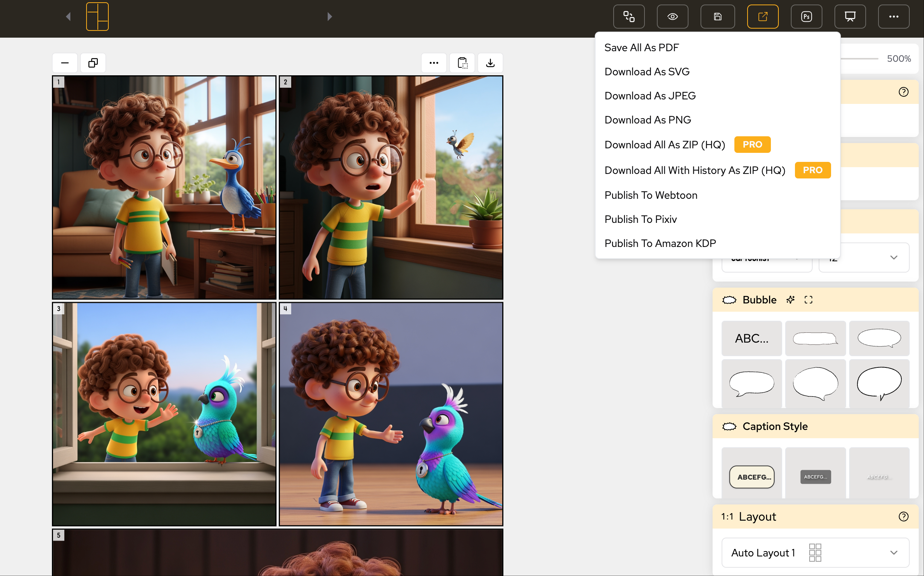Image resolution: width=924 pixels, height=576 pixels.
Task: Click the Layout help question icon
Action: (903, 517)
